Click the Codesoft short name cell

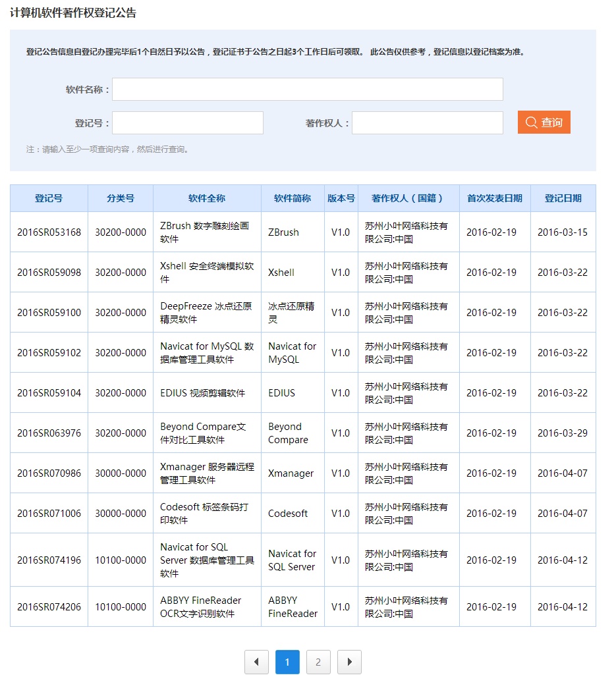pyautogui.click(x=293, y=514)
